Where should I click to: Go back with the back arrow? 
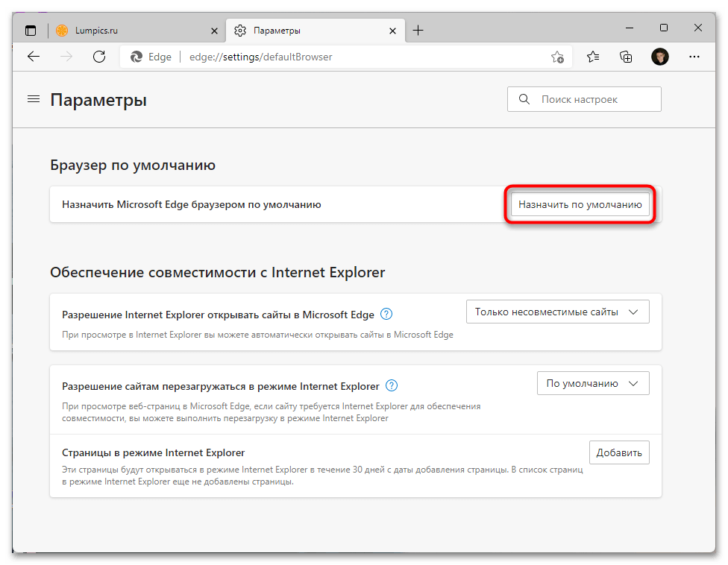point(33,57)
